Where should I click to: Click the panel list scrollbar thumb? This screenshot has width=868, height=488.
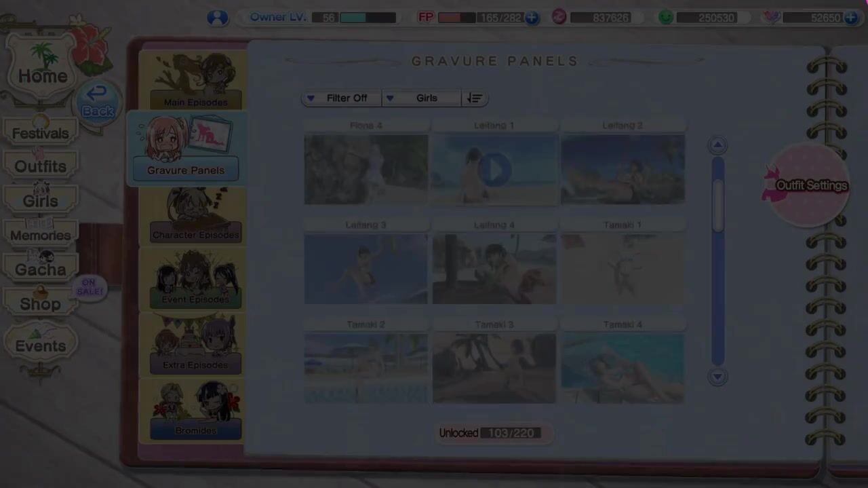click(717, 204)
